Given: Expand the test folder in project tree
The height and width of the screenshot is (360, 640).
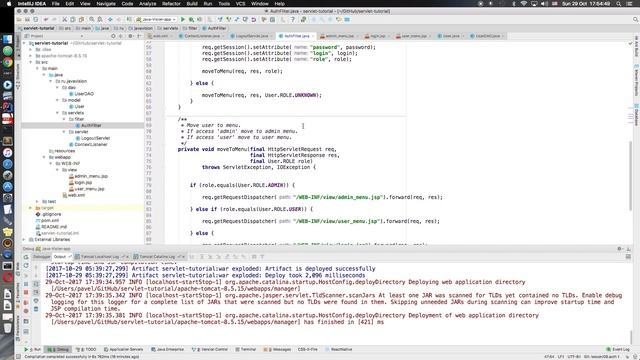Looking at the screenshot, I should pos(37,202).
